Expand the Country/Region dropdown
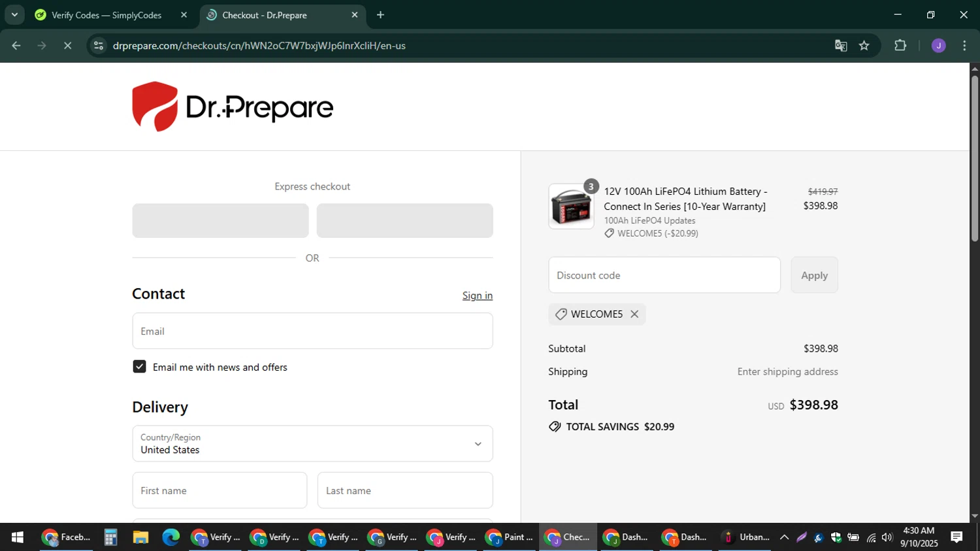 pos(312,444)
